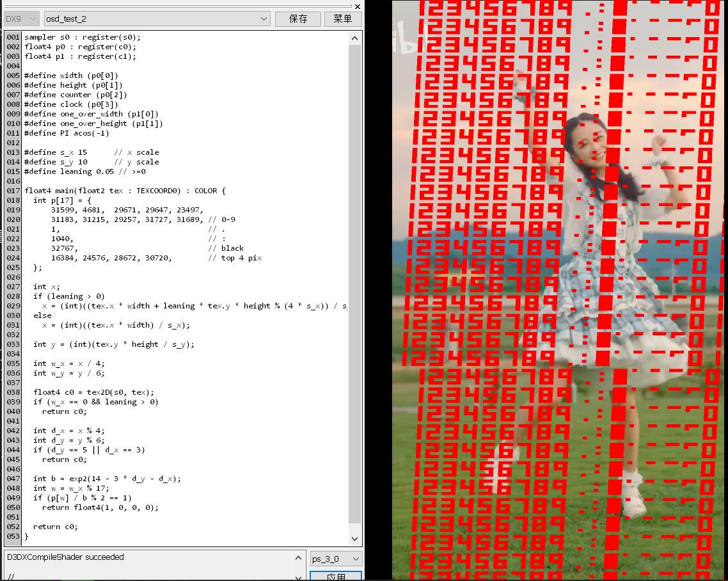Open the DX9 renderer dropdown
This screenshot has width=728, height=581.
pos(22,19)
